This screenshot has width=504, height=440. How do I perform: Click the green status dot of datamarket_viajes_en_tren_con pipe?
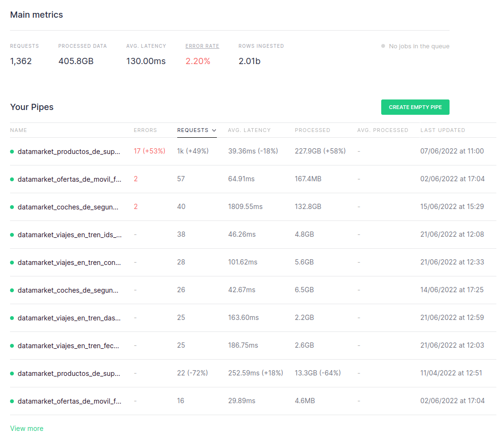pyautogui.click(x=12, y=263)
